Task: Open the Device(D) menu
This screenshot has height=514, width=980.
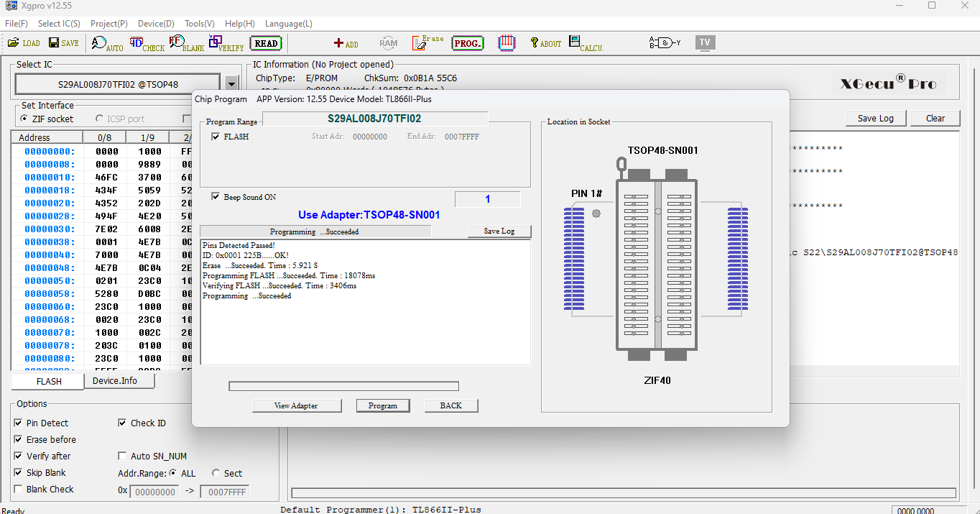Action: 155,23
